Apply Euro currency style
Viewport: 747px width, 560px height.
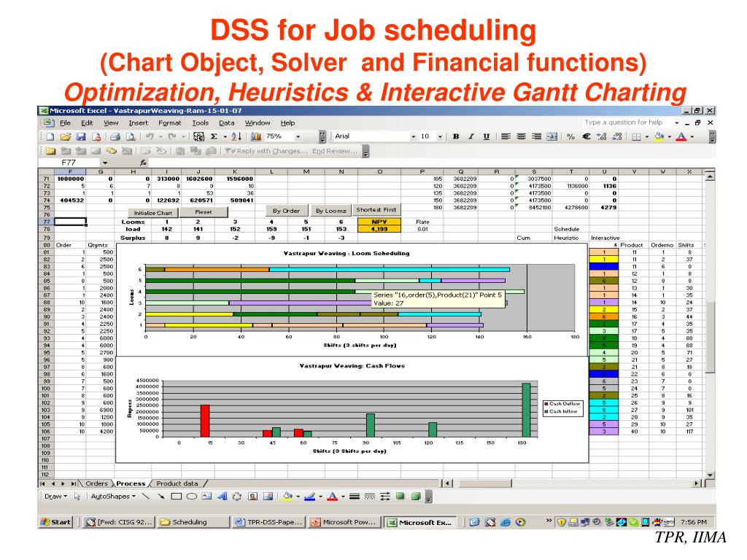point(587,136)
